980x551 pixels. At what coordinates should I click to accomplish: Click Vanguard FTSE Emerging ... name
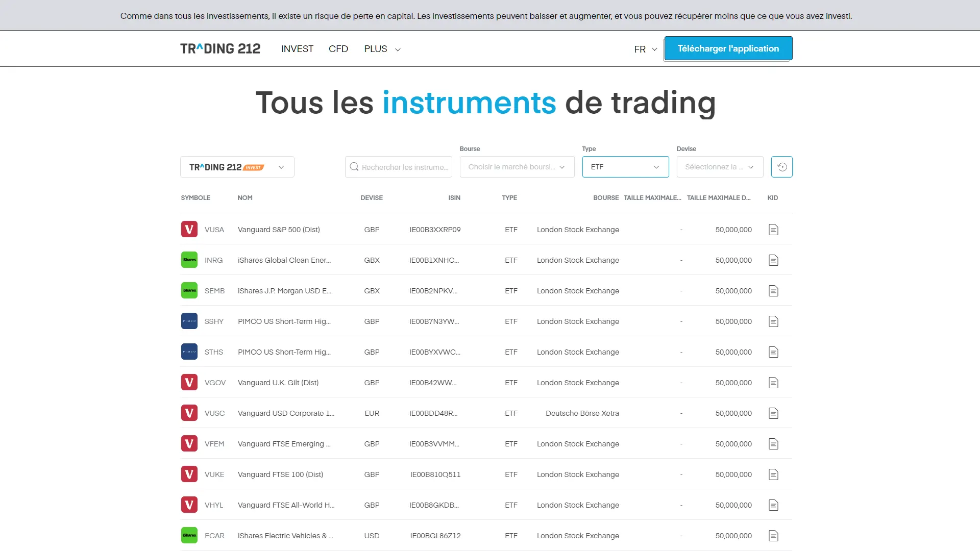284,444
